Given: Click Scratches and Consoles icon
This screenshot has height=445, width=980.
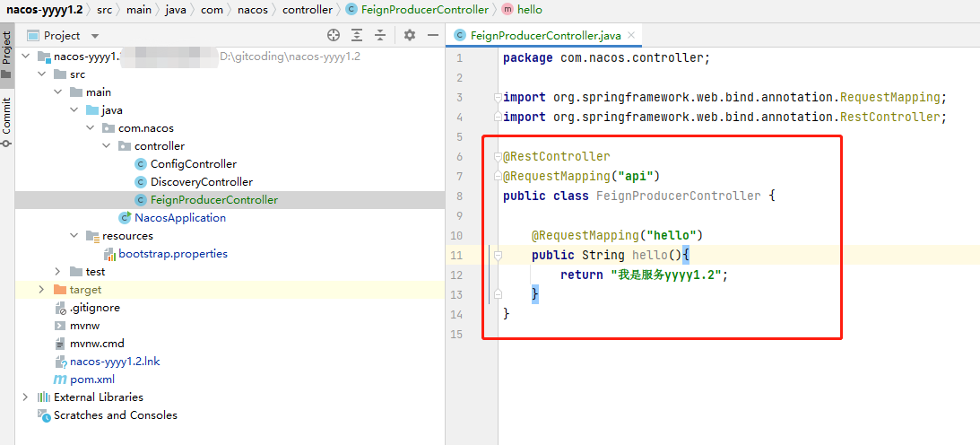Looking at the screenshot, I should pyautogui.click(x=44, y=415).
